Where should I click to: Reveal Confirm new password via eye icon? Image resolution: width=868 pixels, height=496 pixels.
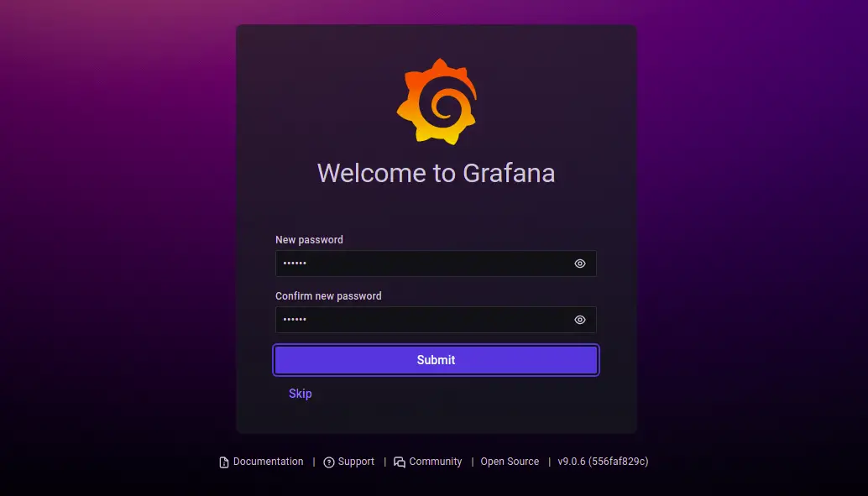[x=579, y=320]
